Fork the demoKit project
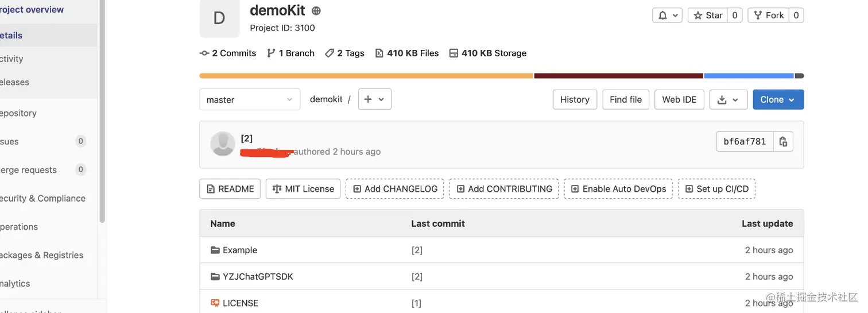 tap(769, 16)
